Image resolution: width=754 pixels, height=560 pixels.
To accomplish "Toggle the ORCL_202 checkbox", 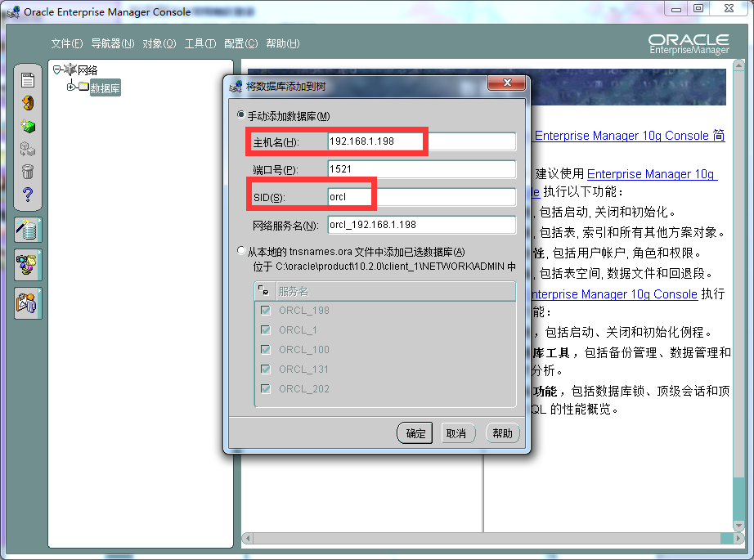I will (266, 388).
